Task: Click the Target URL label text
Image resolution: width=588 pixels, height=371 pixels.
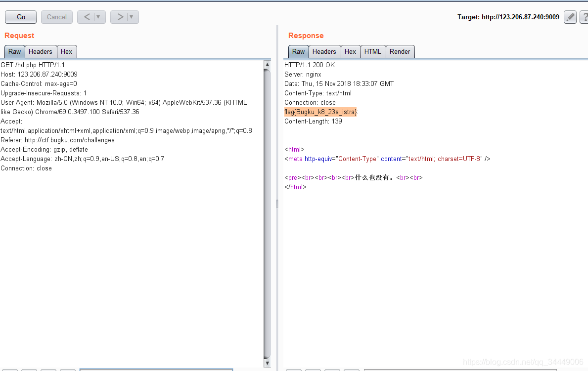Action: coord(508,17)
